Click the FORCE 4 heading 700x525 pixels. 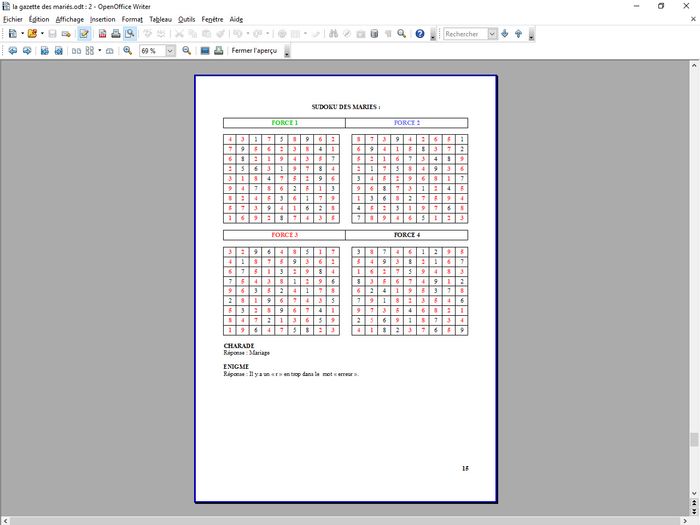407,235
